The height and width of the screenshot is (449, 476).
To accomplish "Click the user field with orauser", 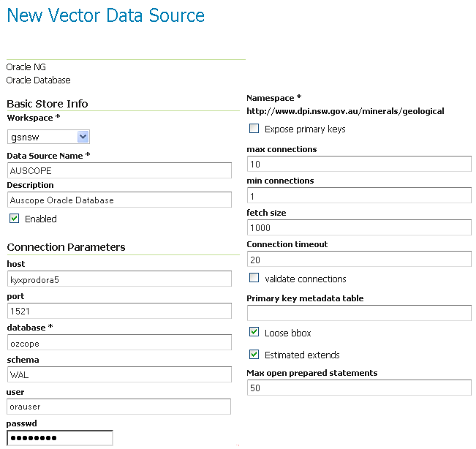I will pos(119,407).
